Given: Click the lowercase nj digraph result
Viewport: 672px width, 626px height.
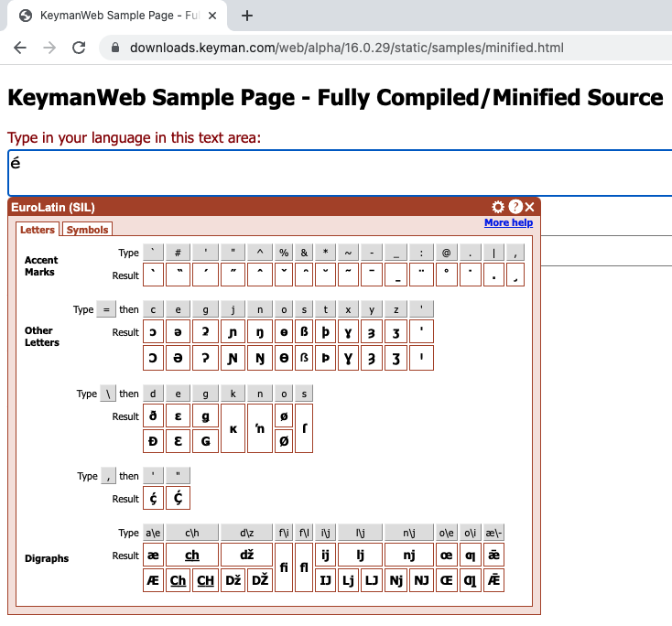Looking at the screenshot, I should point(409,555).
